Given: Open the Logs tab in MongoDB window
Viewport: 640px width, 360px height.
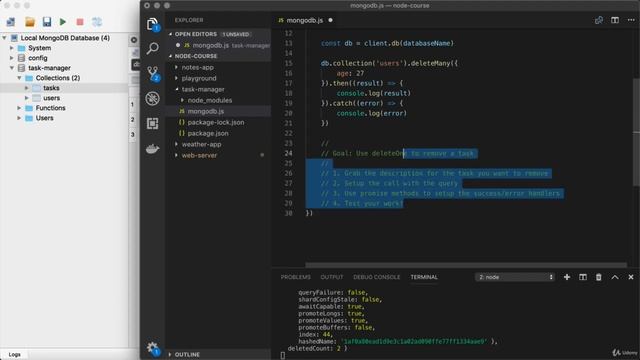Looking at the screenshot, I should pyautogui.click(x=14, y=355).
